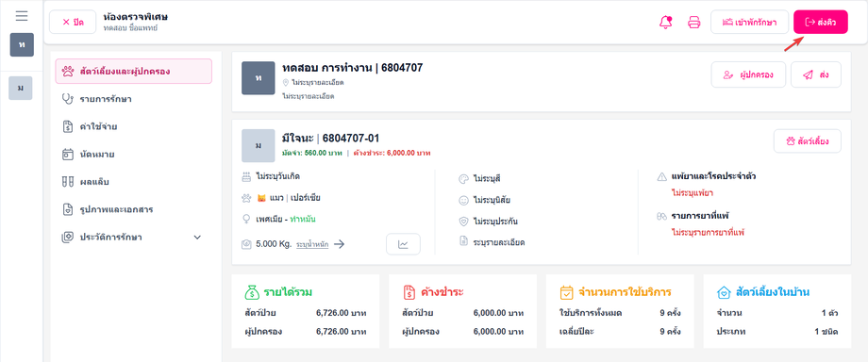Open the hamburger menu icon

click(22, 16)
